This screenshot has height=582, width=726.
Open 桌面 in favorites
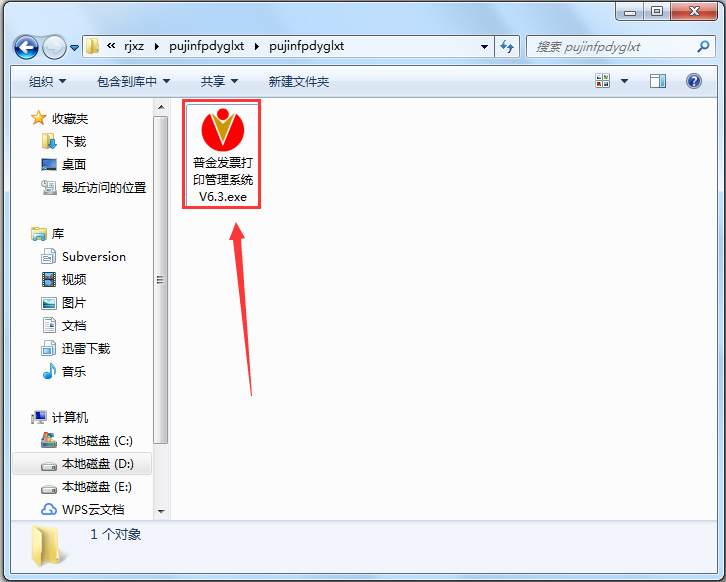[74, 164]
